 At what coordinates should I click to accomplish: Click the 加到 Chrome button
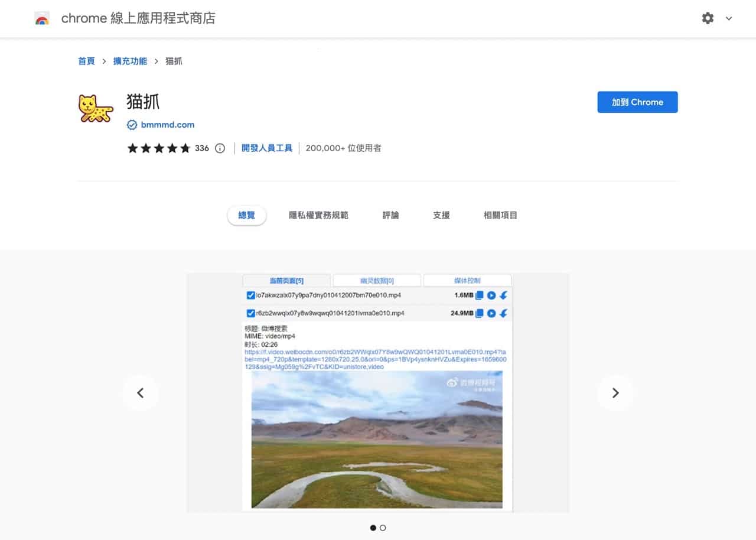[637, 102]
